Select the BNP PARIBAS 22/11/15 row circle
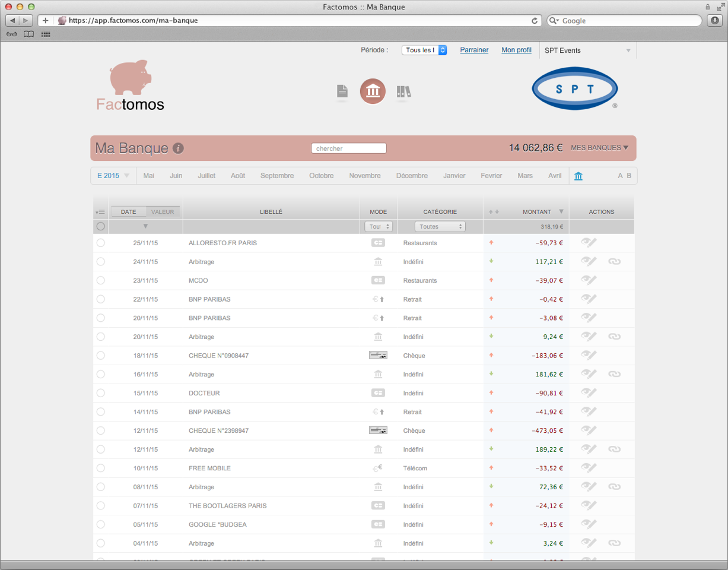 pos(100,299)
